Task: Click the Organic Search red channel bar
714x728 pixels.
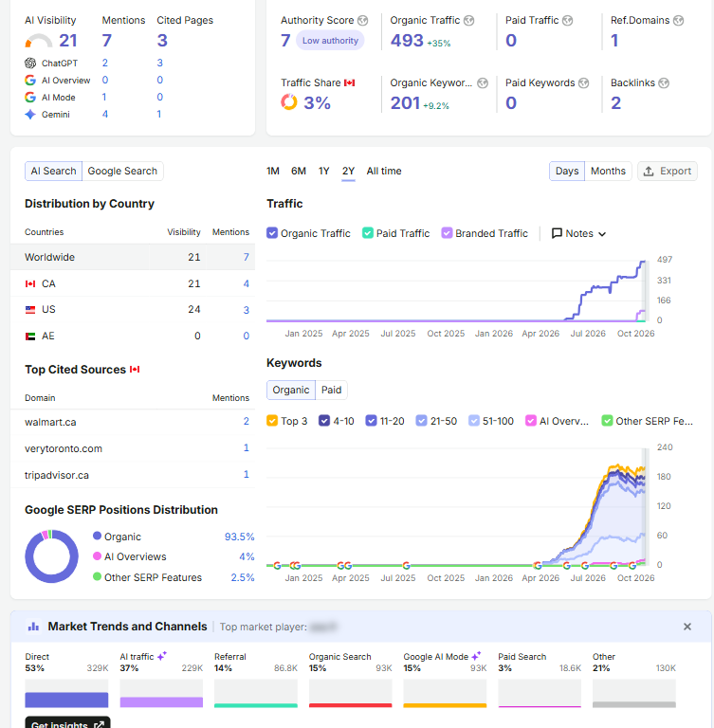Action: (350, 705)
